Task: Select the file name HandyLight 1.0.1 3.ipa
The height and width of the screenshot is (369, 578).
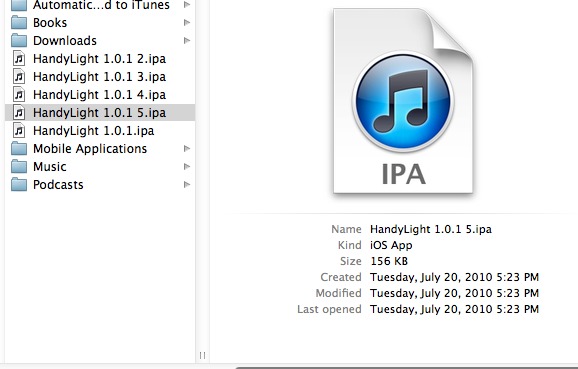Action: (x=100, y=77)
